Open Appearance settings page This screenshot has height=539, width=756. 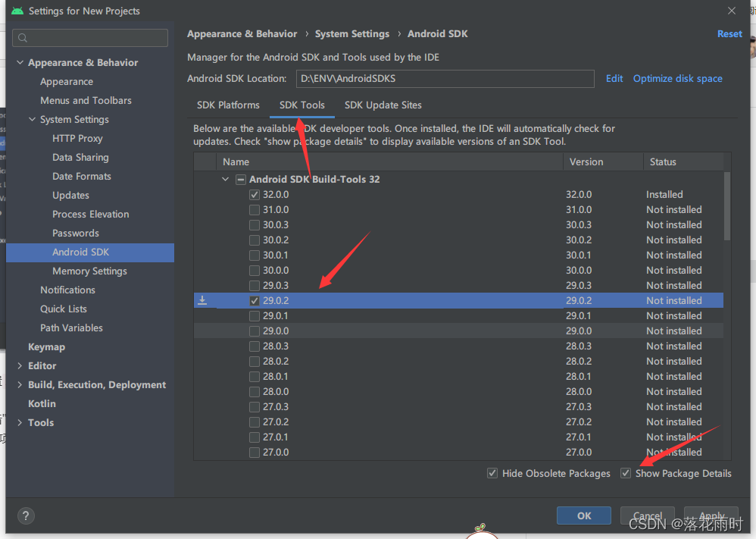tap(67, 82)
